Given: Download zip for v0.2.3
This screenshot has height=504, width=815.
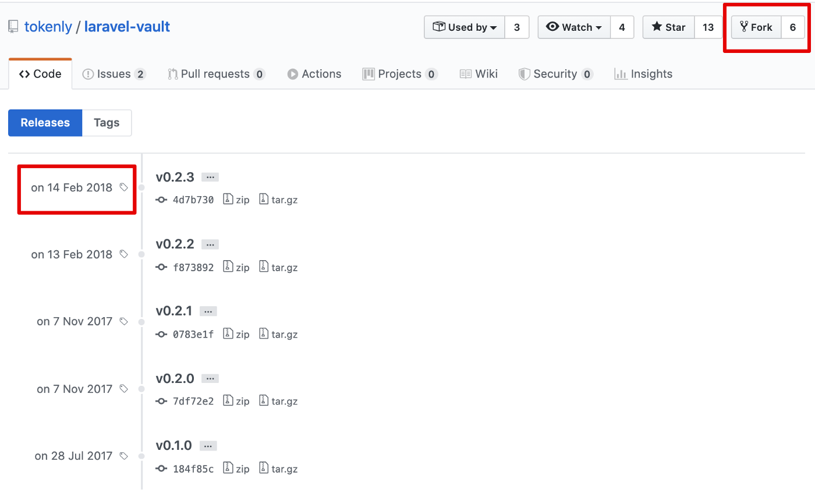Looking at the screenshot, I should (236, 200).
